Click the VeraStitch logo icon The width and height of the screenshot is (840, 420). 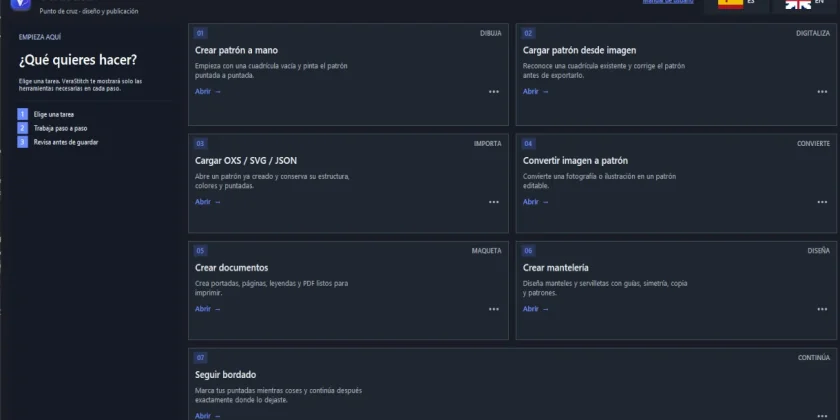coord(21,4)
